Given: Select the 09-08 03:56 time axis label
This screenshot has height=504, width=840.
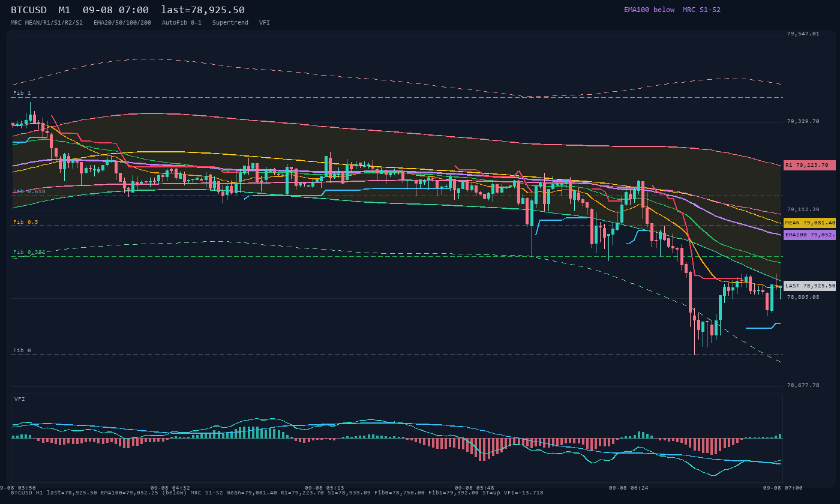Looking at the screenshot, I should click(18, 488).
